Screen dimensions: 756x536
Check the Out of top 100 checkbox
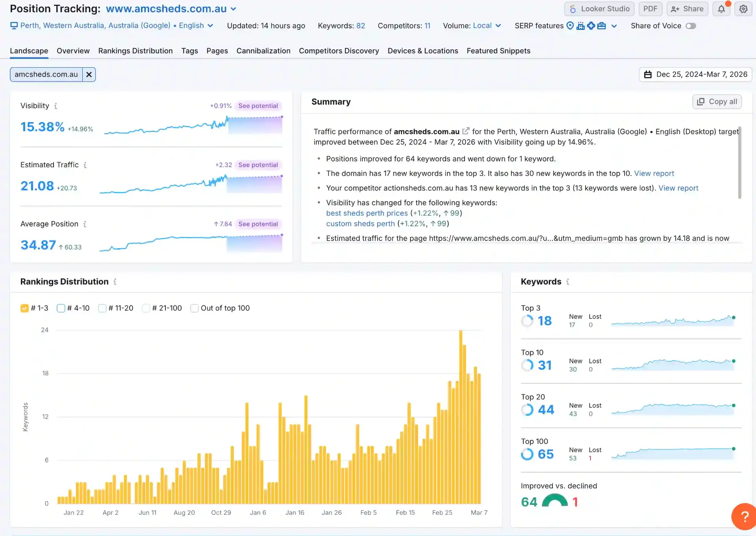pos(194,308)
